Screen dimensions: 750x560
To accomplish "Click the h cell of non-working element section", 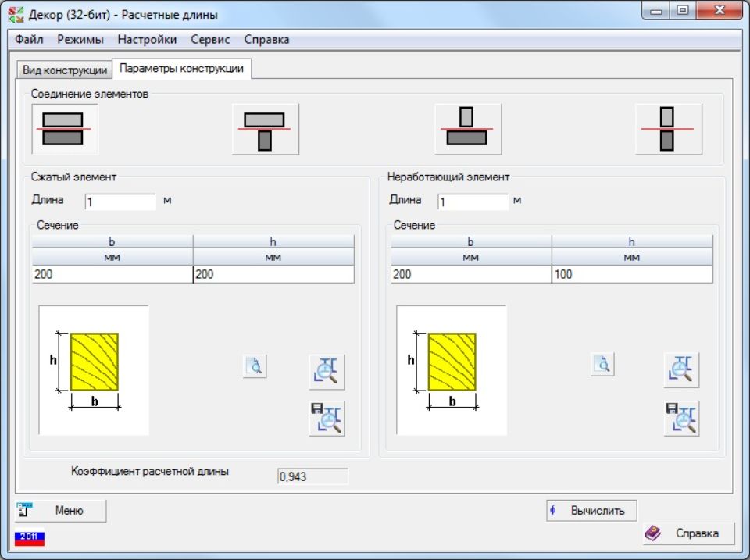I will point(631,275).
